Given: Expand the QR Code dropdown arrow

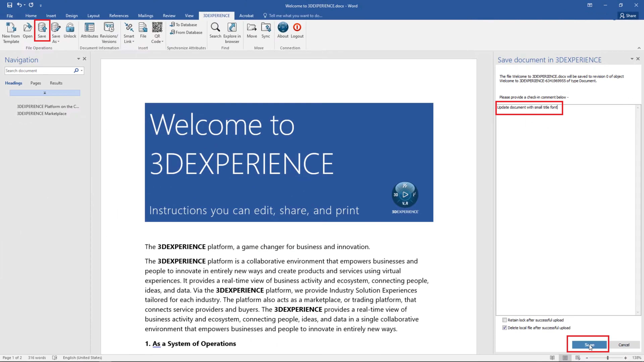Looking at the screenshot, I should (163, 42).
